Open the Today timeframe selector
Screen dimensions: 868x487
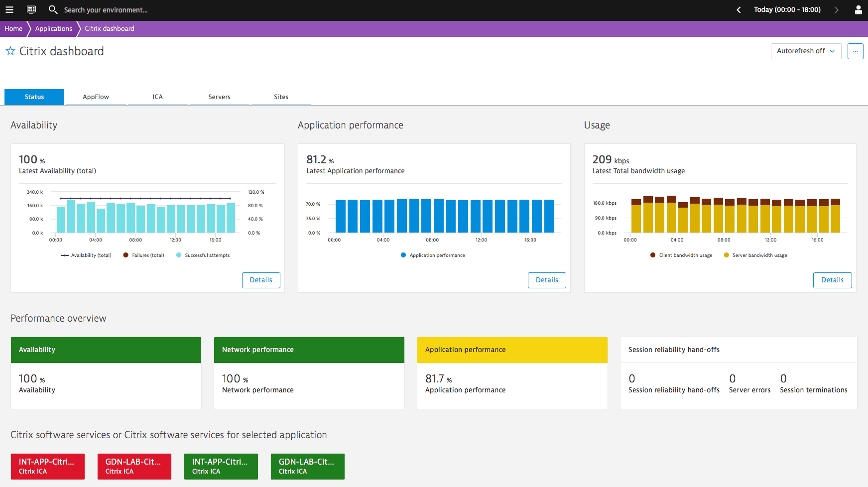[x=787, y=9]
